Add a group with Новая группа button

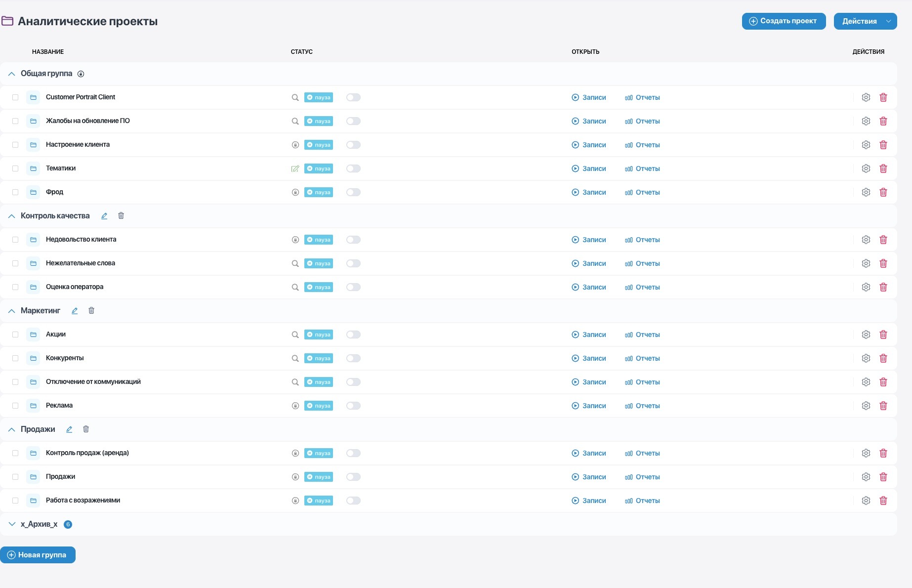click(x=38, y=555)
